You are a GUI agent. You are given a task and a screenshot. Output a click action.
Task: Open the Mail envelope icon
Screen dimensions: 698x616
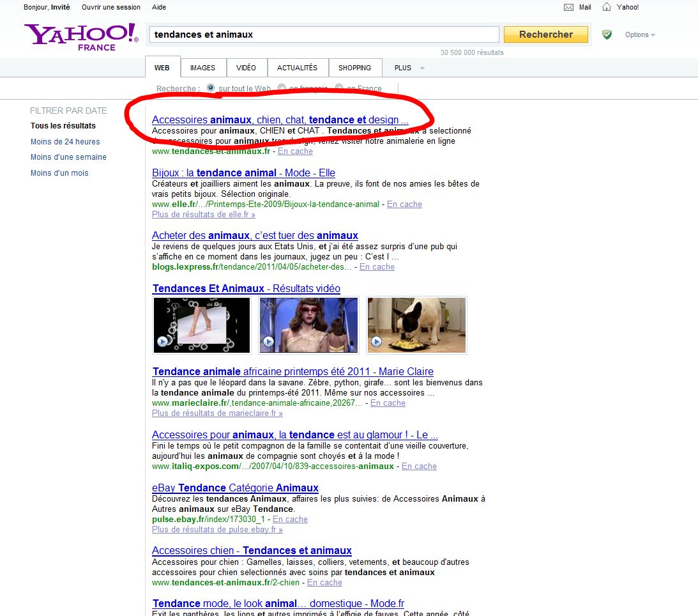click(568, 7)
